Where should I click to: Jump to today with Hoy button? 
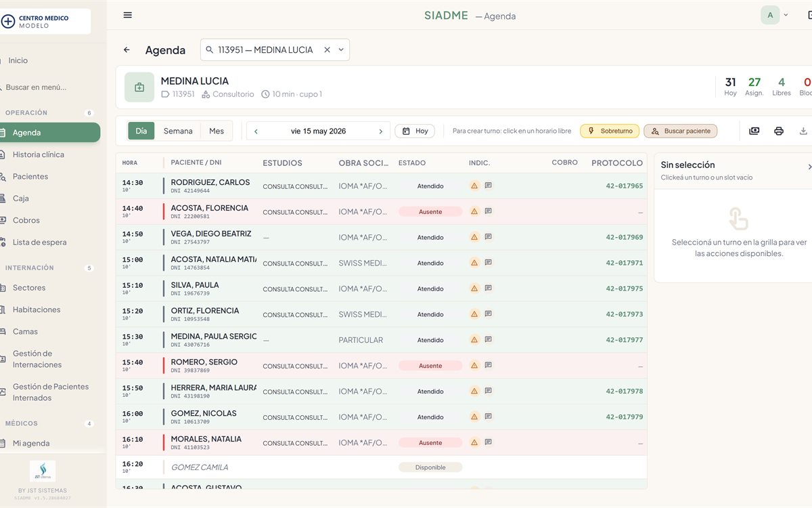415,131
